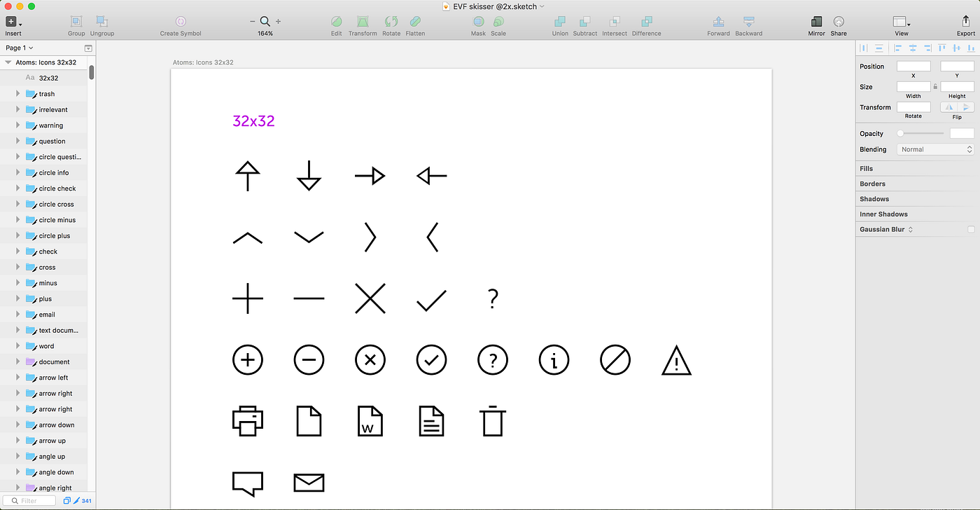Toggle the pages list panel button

(x=88, y=48)
